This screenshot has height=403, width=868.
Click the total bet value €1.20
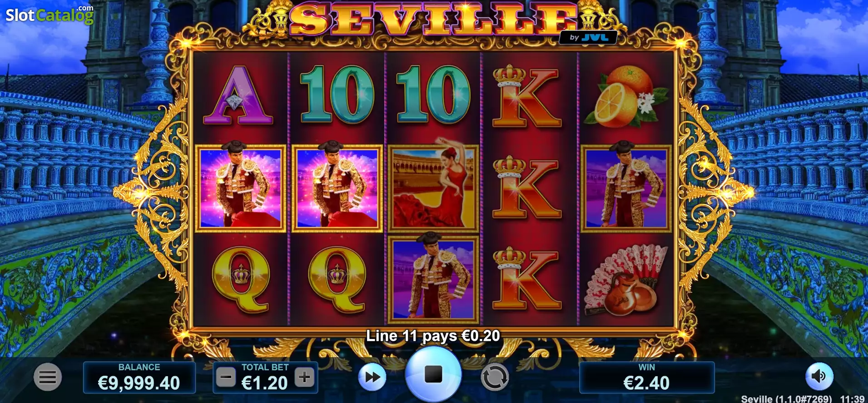point(265,383)
